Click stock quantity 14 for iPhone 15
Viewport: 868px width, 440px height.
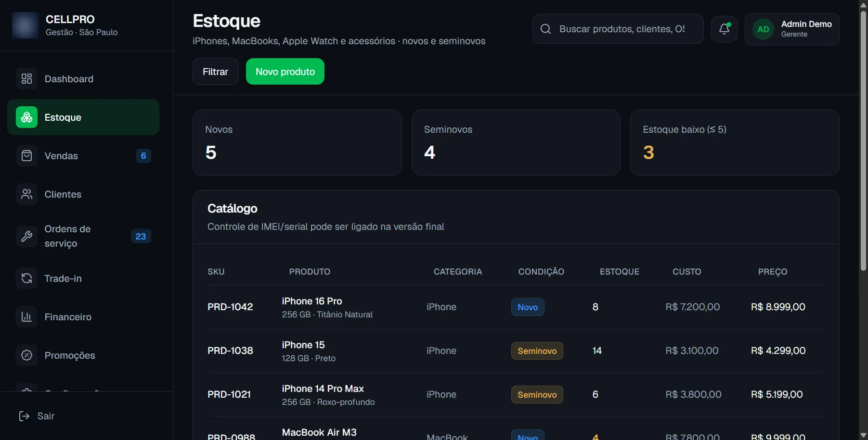597,351
